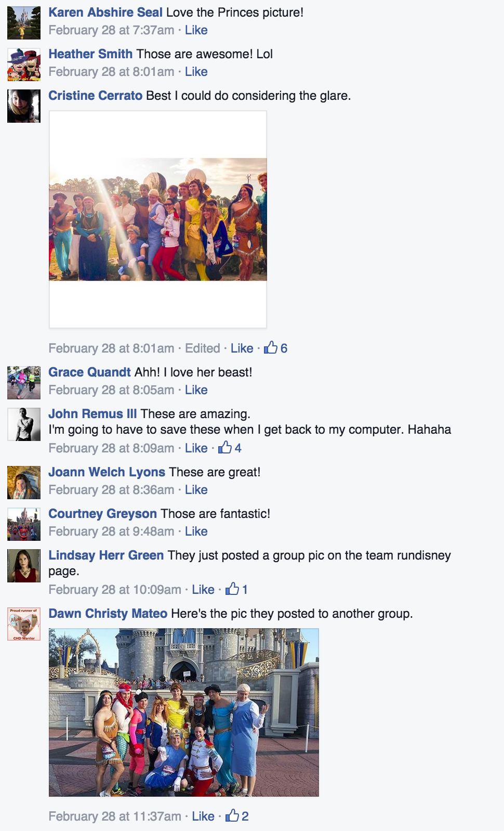
Task: Visit John Remus III's profile name
Action: click(x=92, y=414)
